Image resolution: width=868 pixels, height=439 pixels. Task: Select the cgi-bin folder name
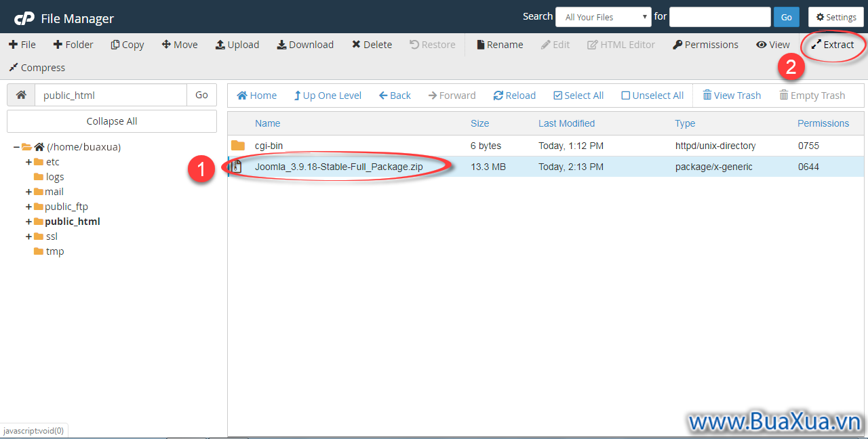(x=269, y=146)
